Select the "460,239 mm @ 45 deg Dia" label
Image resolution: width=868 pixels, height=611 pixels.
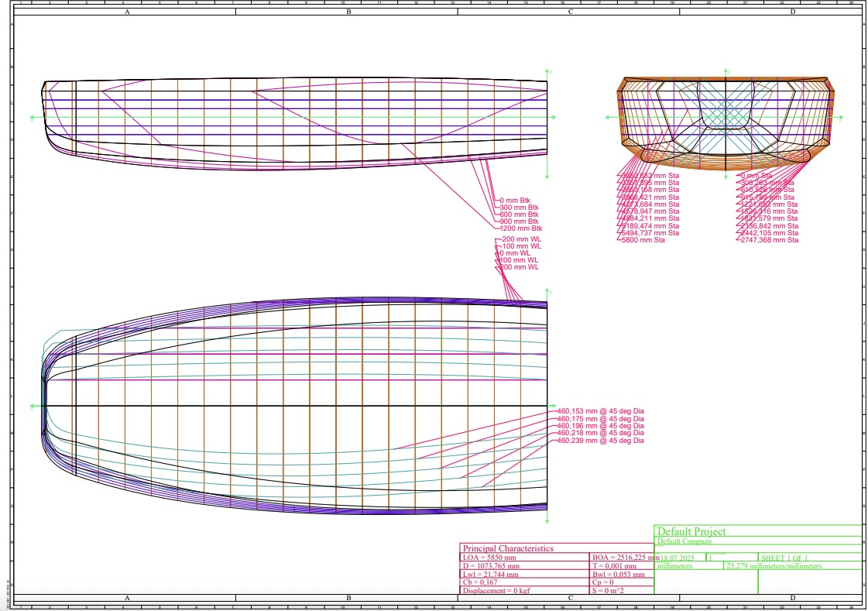[601, 441]
